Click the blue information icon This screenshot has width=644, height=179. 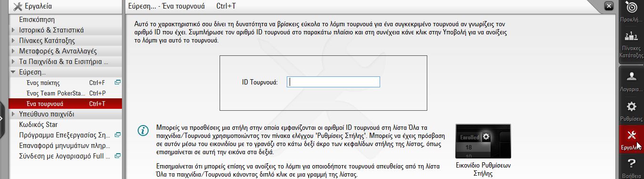click(x=142, y=131)
